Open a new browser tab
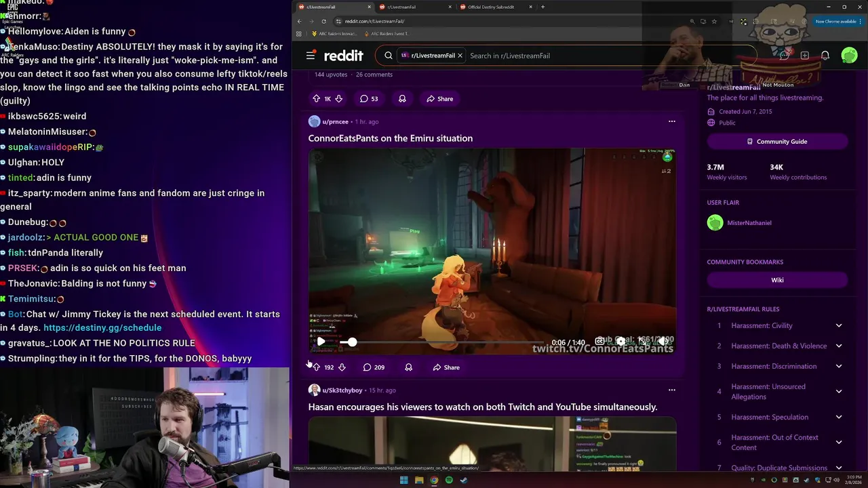Viewport: 868px width, 488px height. pyautogui.click(x=542, y=7)
